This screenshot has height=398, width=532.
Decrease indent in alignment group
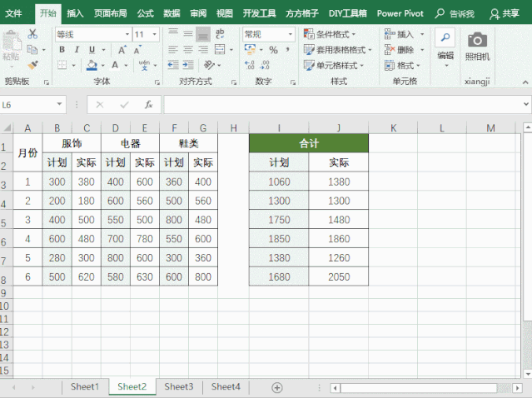(x=173, y=64)
